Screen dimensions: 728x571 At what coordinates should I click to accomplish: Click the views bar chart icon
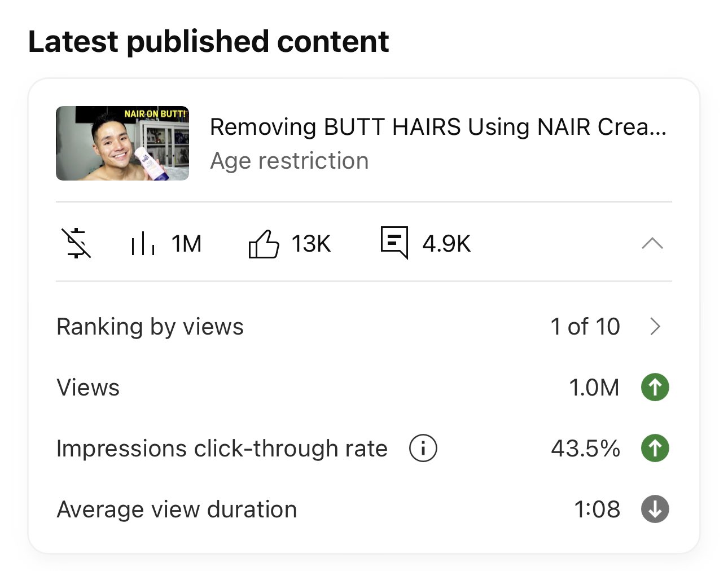tap(143, 244)
